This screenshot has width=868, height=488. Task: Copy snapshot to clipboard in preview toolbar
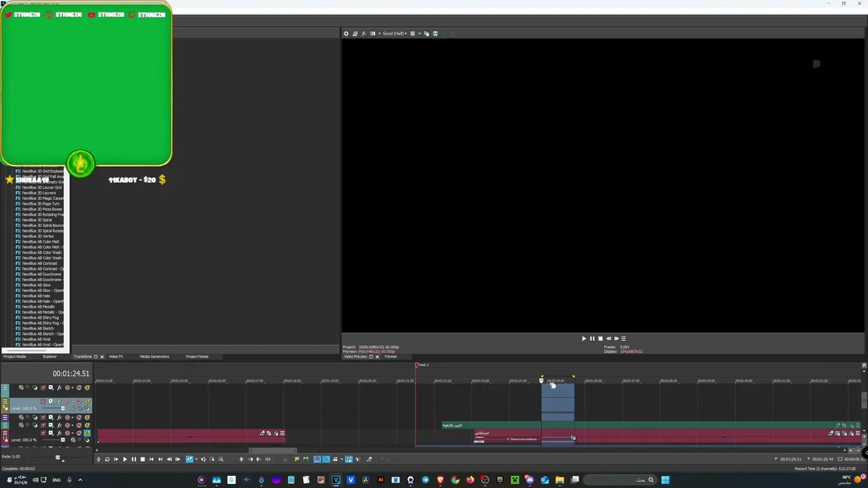pyautogui.click(x=427, y=33)
